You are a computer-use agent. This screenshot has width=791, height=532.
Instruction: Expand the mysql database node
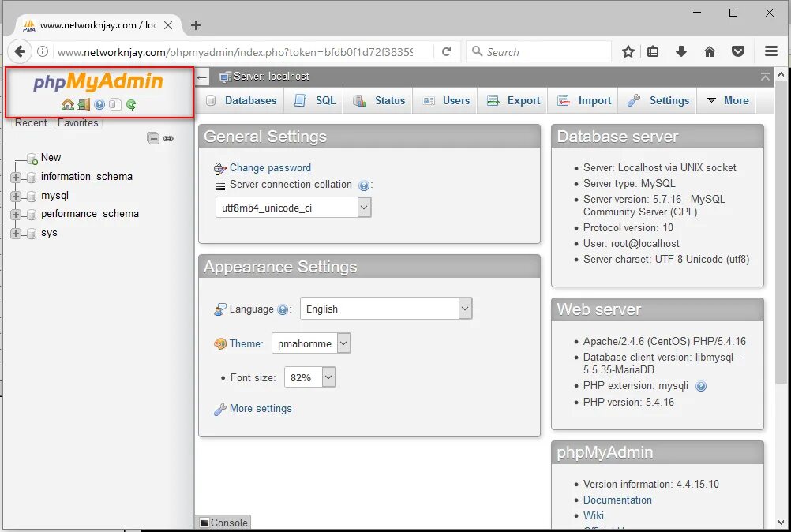(15, 195)
